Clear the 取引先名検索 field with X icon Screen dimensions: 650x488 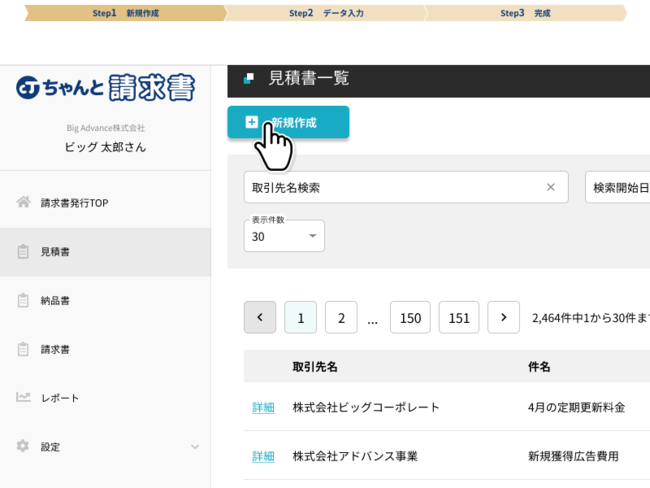tap(550, 187)
